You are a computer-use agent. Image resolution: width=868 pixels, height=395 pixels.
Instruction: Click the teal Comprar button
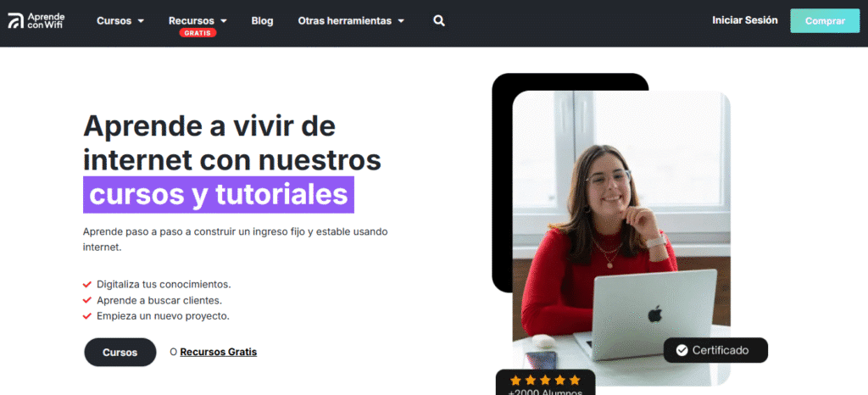[825, 21]
